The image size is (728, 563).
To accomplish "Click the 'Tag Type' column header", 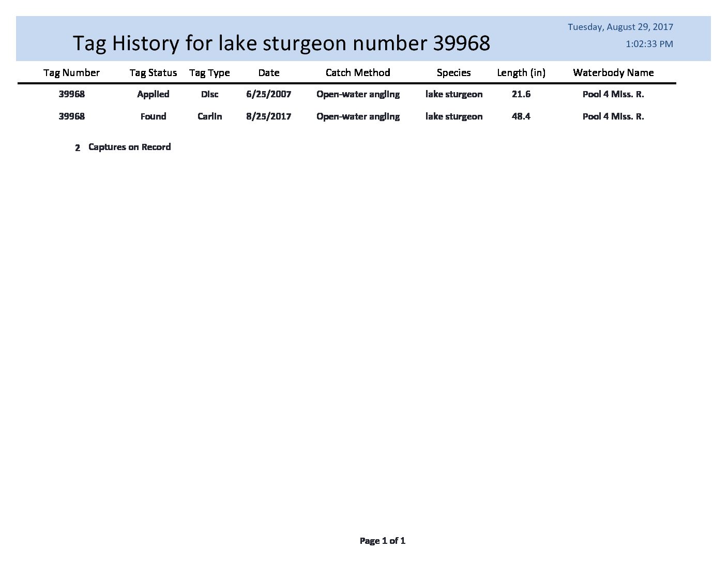I will tap(209, 73).
